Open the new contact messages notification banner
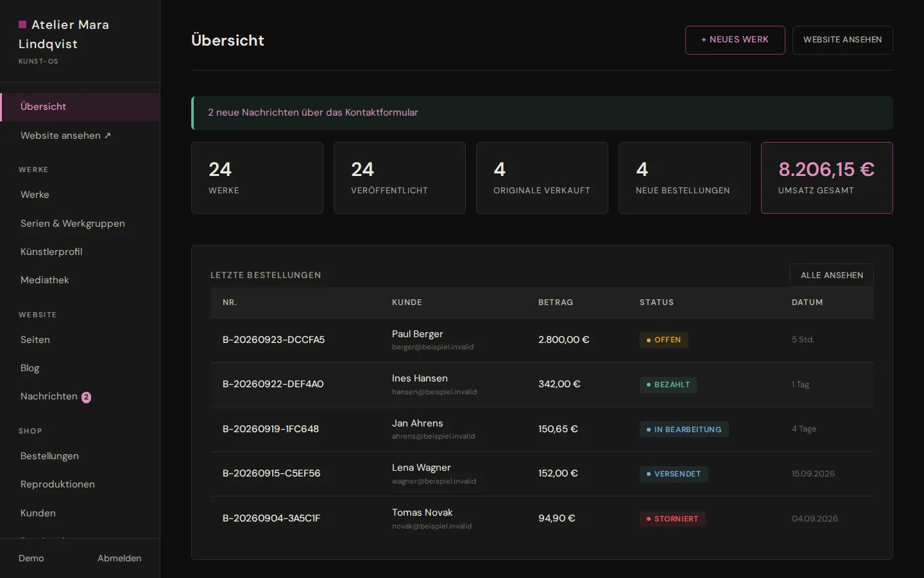 (542, 113)
